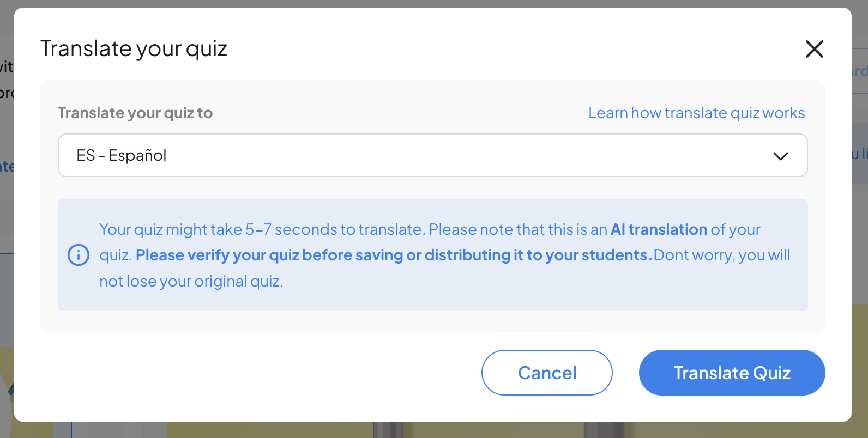Click the partly hidden blue text at right edge
The height and width of the screenshot is (438, 868).
[x=860, y=71]
